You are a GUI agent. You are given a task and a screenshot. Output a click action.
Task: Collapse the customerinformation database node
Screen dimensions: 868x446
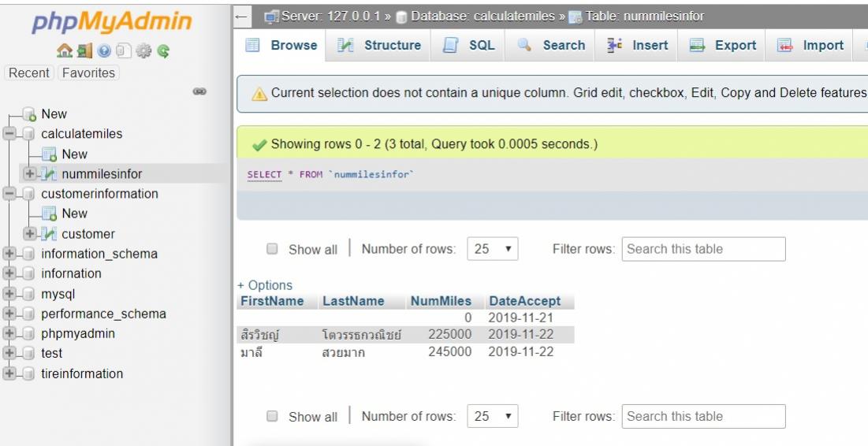point(9,194)
